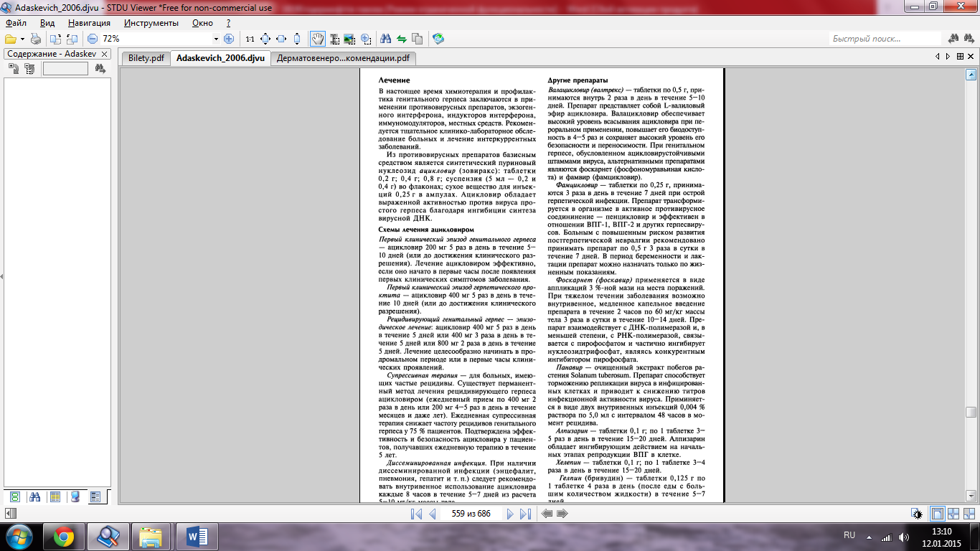
Task: Open the Вид menu
Action: 47,23
